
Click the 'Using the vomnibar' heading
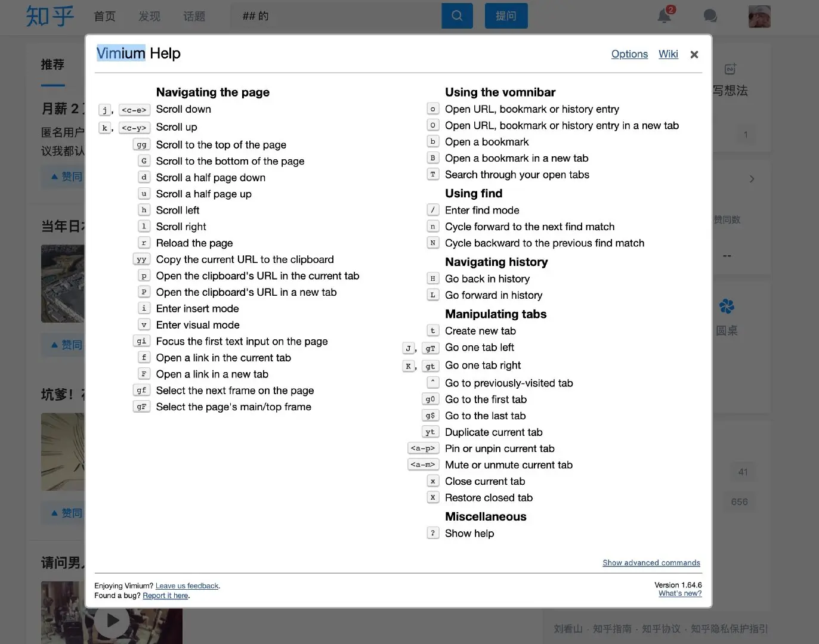(500, 92)
